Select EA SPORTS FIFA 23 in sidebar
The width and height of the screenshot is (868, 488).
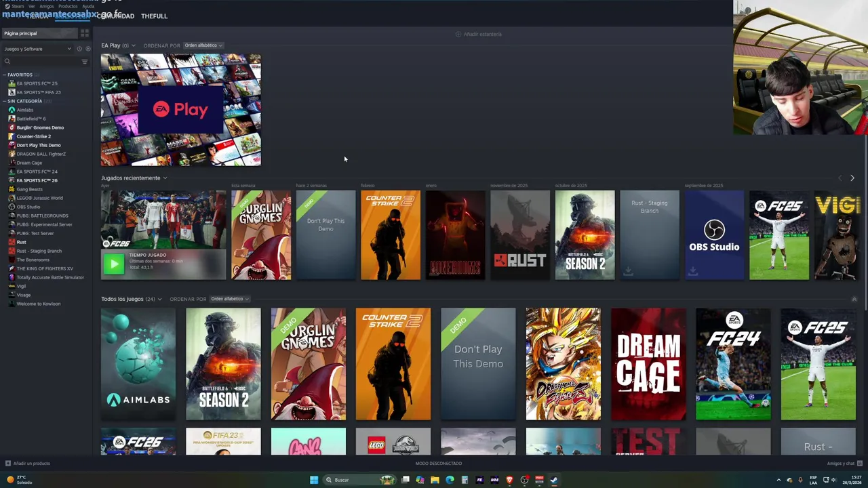(38, 92)
